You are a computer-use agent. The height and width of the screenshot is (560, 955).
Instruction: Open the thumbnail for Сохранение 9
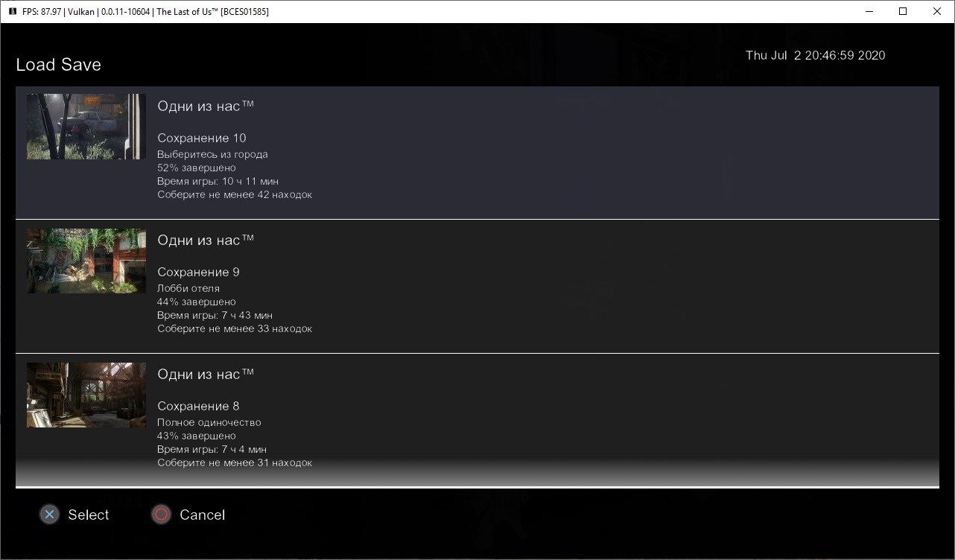(x=86, y=261)
